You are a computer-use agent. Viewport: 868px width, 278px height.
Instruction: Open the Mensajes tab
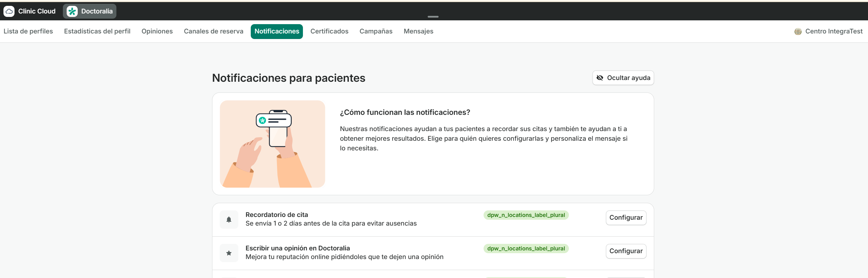pos(418,31)
